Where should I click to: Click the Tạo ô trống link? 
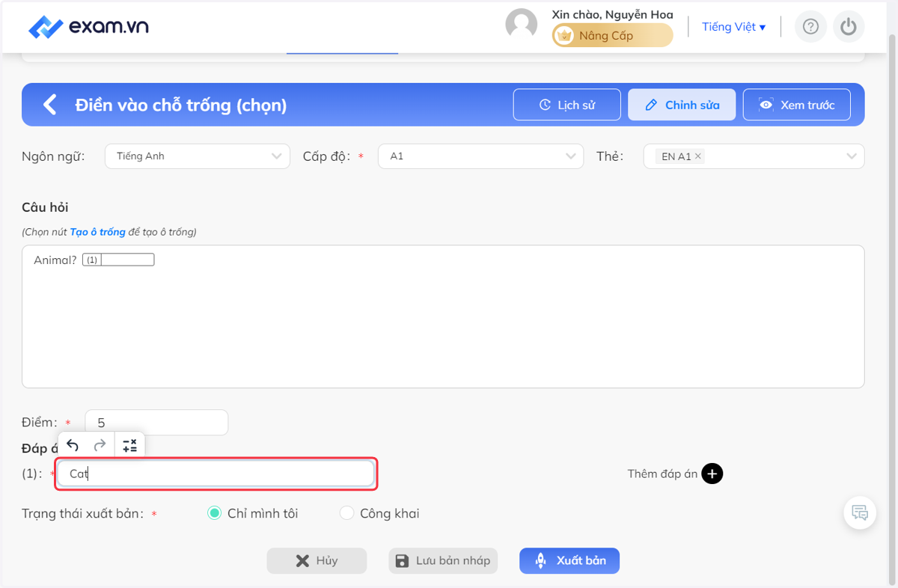pos(97,232)
